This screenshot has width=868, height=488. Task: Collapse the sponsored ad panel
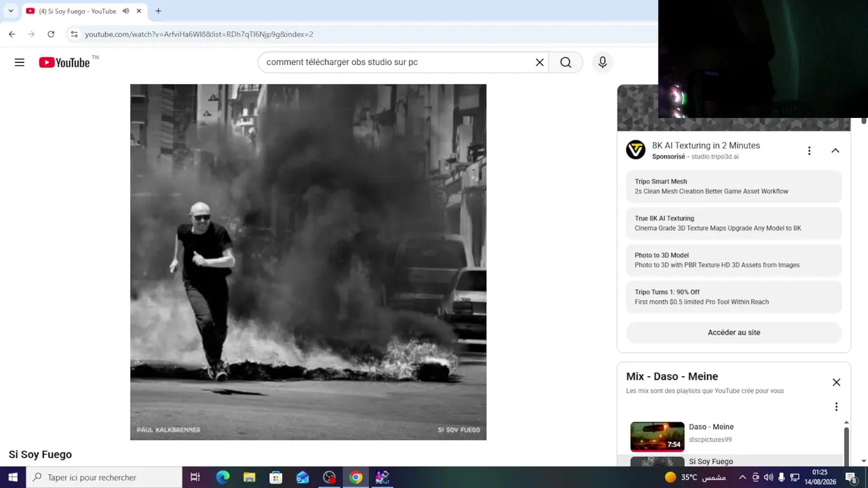(835, 150)
